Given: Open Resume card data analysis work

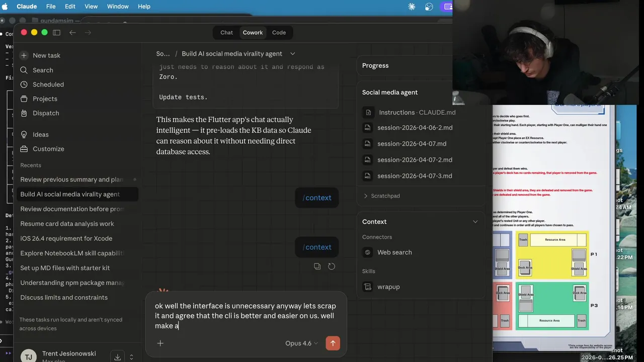Looking at the screenshot, I should click(77, 224).
